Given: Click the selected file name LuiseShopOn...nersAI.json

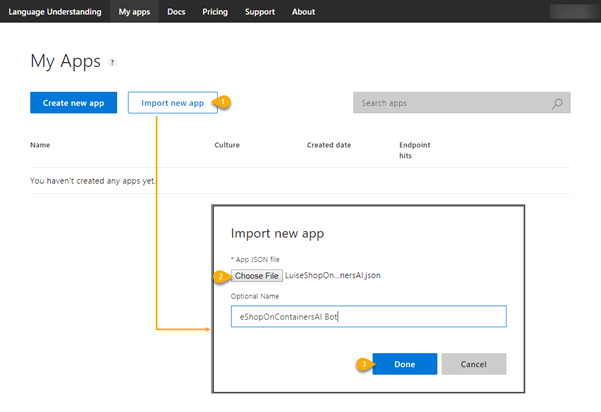Looking at the screenshot, I should (x=333, y=275).
